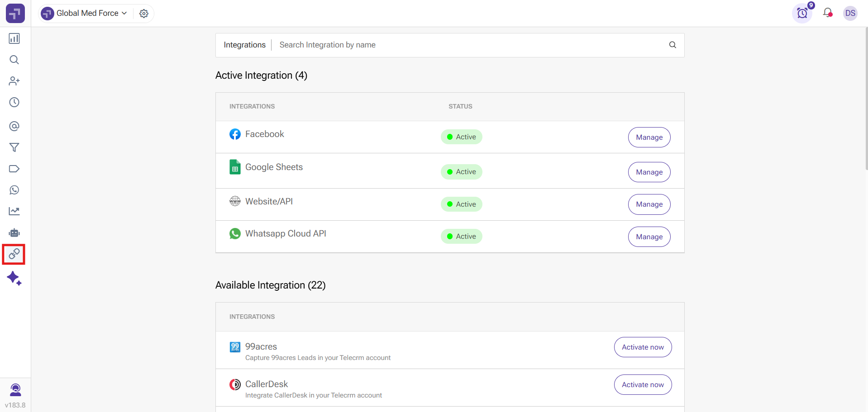Click the Whatsapp Cloud API logo icon
The image size is (868, 412).
point(235,233)
